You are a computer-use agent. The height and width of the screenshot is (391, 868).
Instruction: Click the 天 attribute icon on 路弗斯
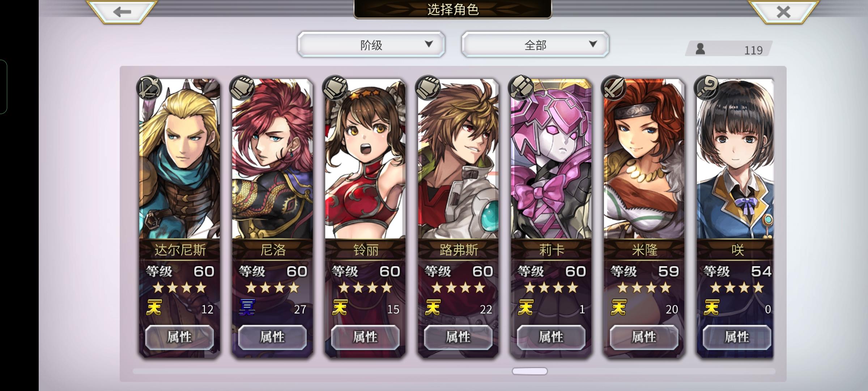(x=433, y=307)
